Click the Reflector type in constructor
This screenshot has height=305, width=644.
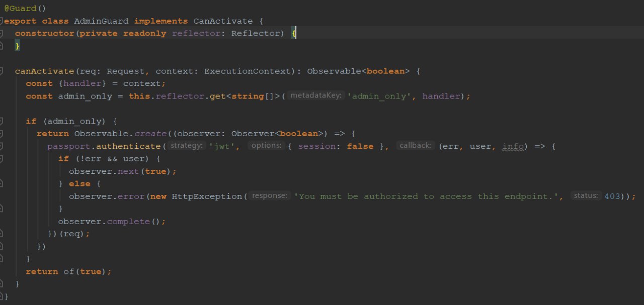pyautogui.click(x=256, y=33)
